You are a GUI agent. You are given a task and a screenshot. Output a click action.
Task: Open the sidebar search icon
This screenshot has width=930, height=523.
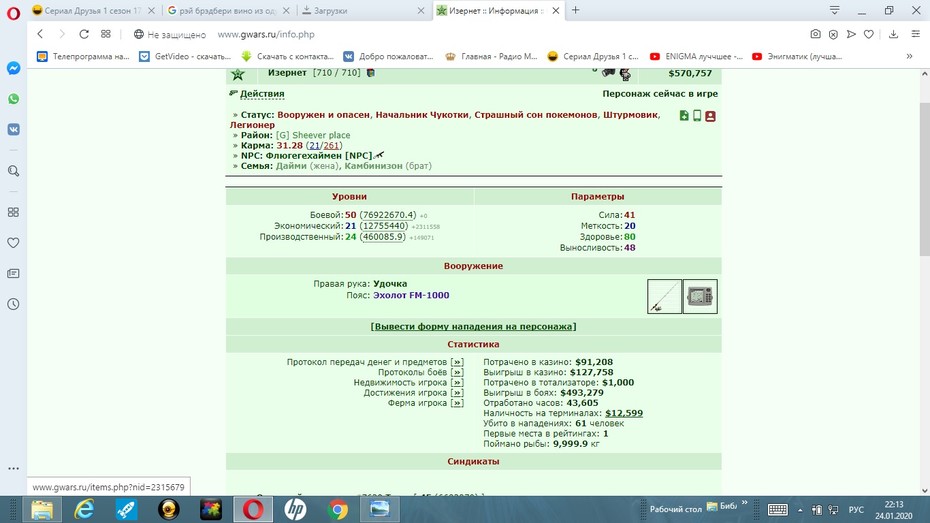pos(14,171)
